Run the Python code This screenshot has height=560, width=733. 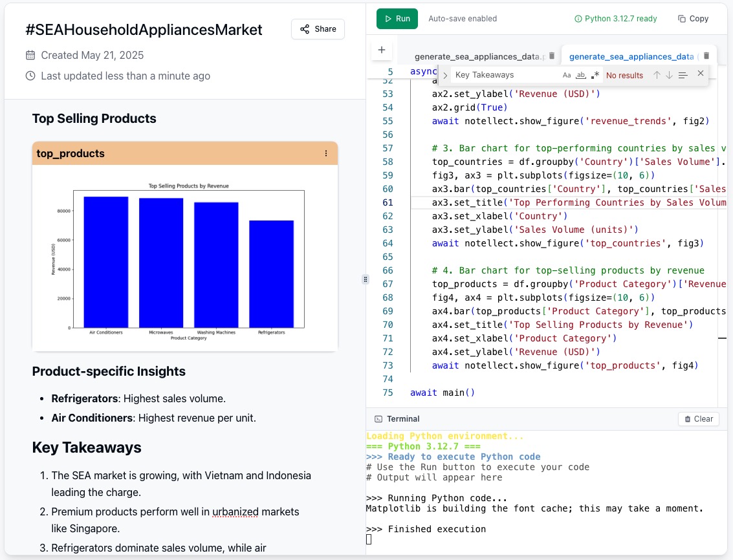point(397,19)
